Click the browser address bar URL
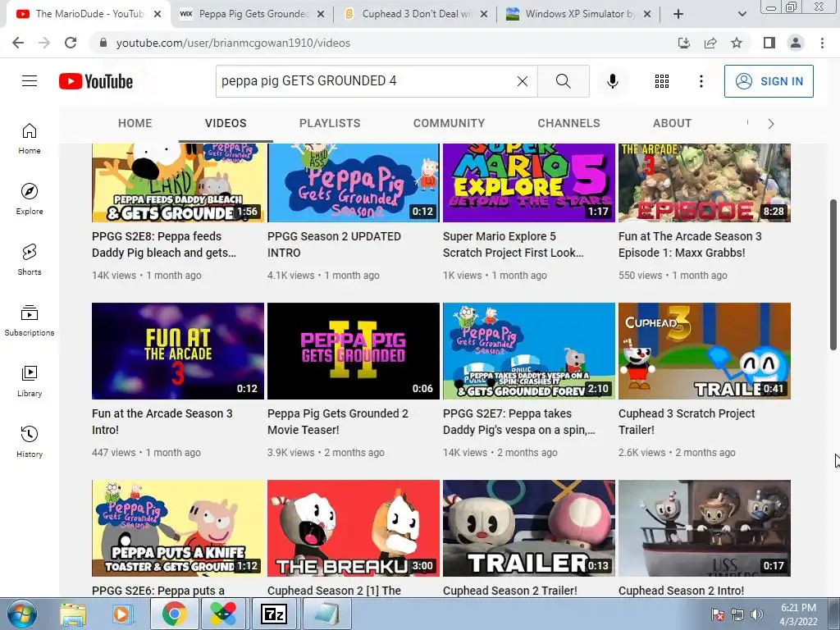 coord(233,43)
